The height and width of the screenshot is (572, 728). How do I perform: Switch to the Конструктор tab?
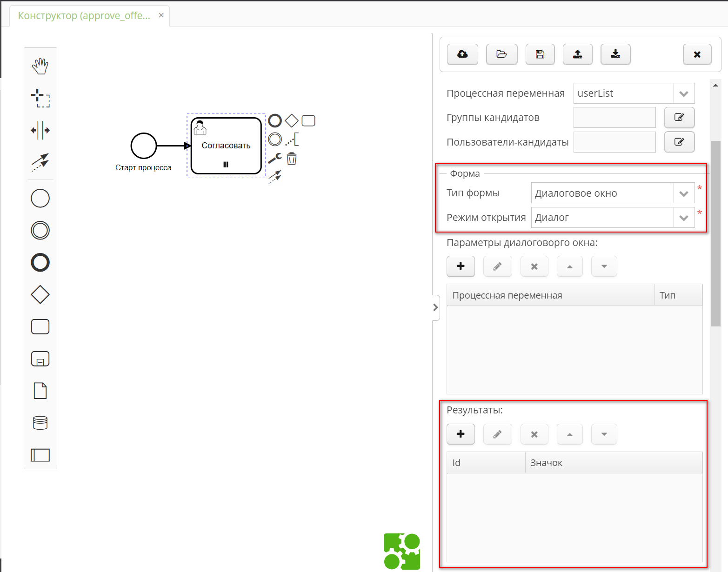pyautogui.click(x=84, y=15)
